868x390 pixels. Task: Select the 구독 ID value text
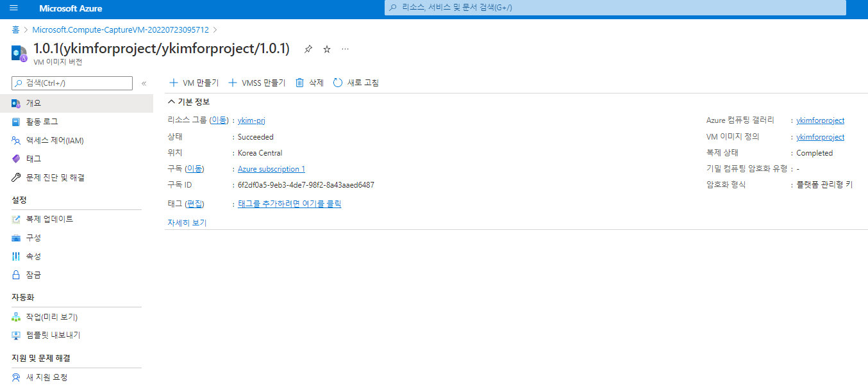coord(306,185)
